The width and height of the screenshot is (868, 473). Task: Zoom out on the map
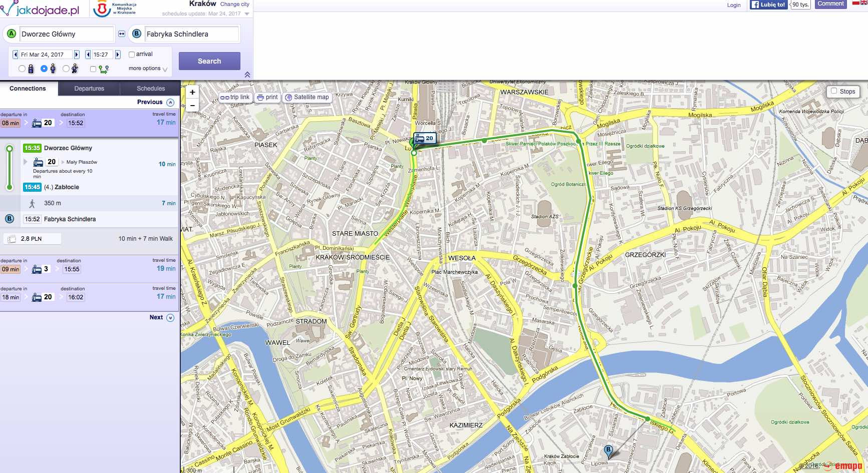(192, 106)
